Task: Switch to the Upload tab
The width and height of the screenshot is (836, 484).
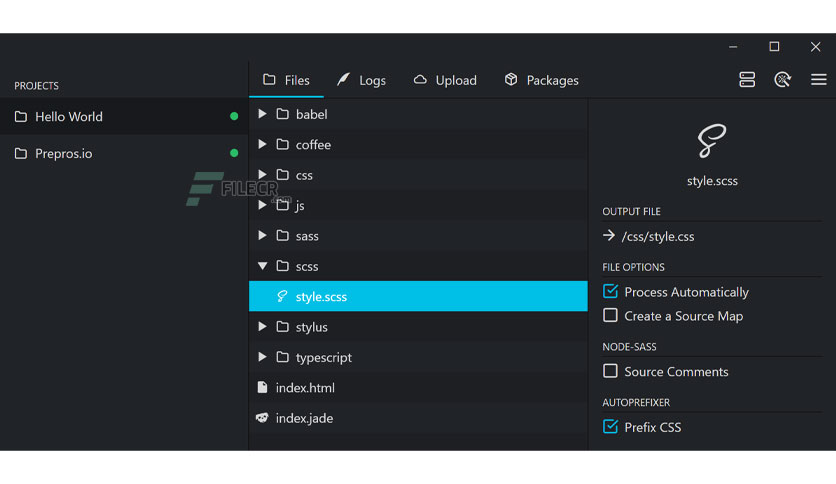Action: [445, 80]
